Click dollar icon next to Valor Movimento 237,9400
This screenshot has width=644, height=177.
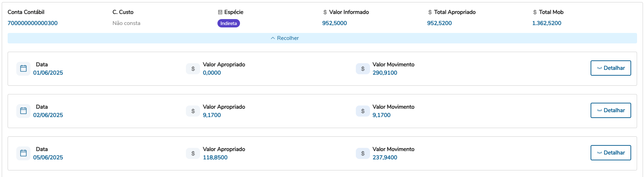click(x=363, y=153)
